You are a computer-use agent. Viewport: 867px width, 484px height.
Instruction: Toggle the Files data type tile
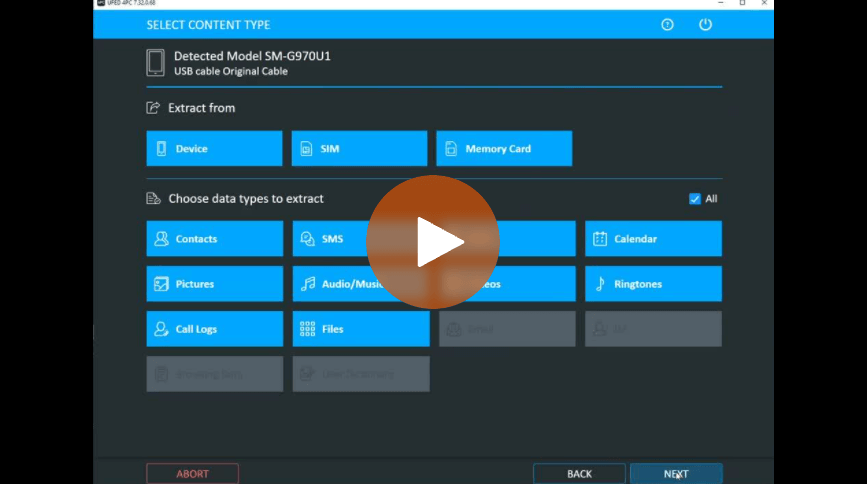point(360,329)
